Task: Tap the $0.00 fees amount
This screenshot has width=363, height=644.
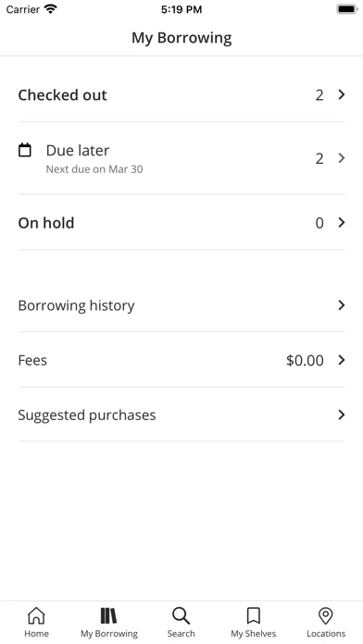Action: click(x=305, y=360)
